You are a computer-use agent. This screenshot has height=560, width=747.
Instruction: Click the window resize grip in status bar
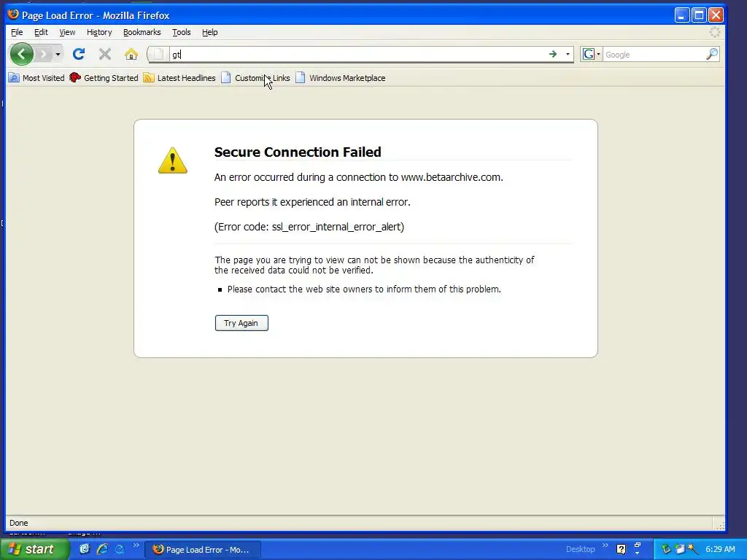click(x=720, y=525)
